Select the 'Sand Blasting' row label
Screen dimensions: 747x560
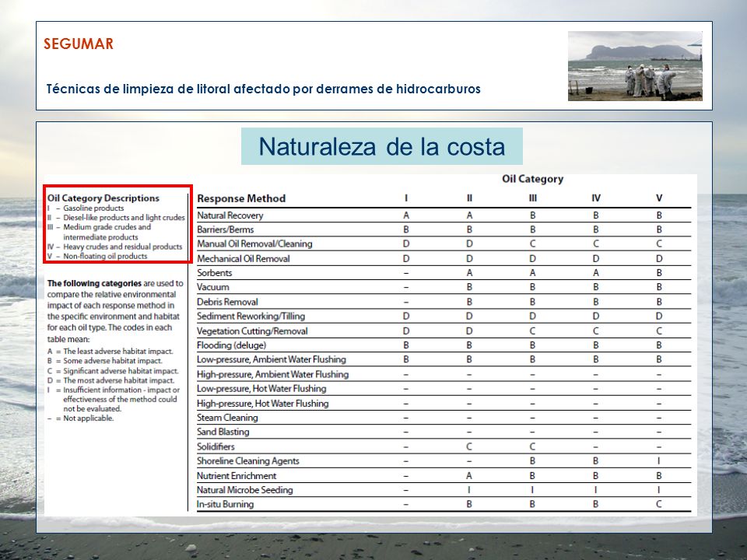pyautogui.click(x=223, y=432)
